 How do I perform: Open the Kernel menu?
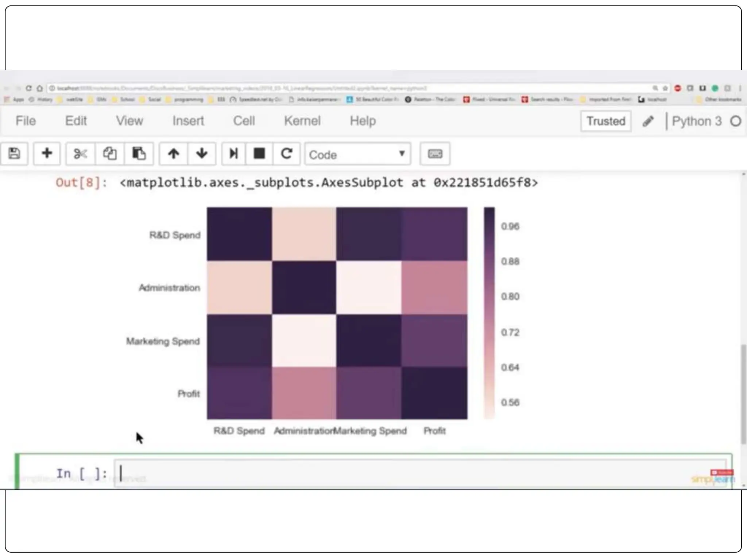(x=302, y=121)
